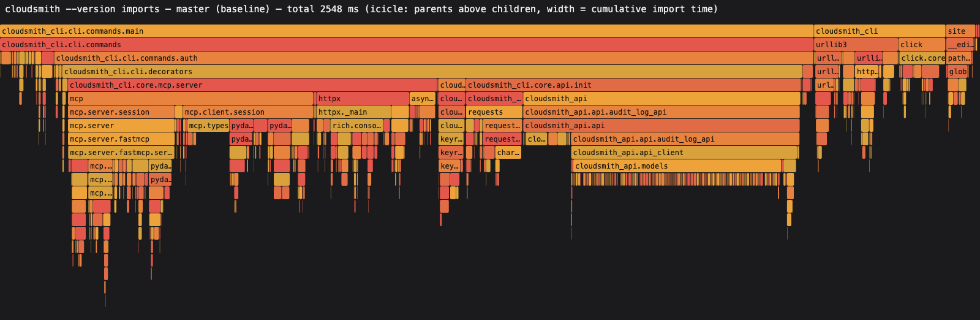The height and width of the screenshot is (320, 980).
Task: Select the cloudsmith_cli.cli.decorators bar
Action: click(432, 72)
